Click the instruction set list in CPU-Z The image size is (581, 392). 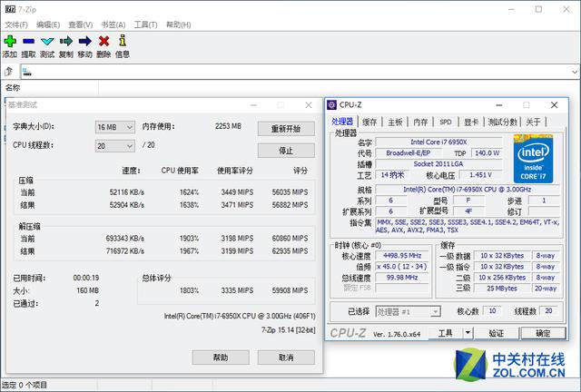click(x=468, y=226)
